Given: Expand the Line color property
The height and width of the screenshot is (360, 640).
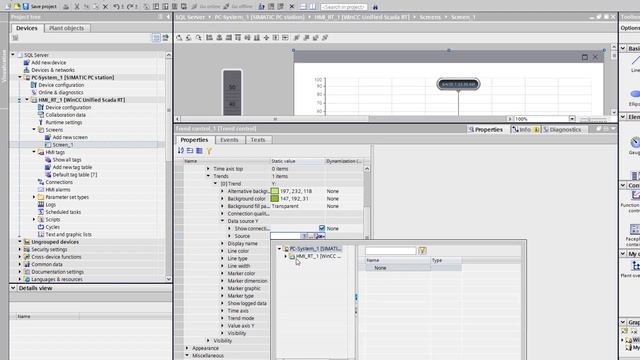Looking at the screenshot, I should (x=222, y=251).
